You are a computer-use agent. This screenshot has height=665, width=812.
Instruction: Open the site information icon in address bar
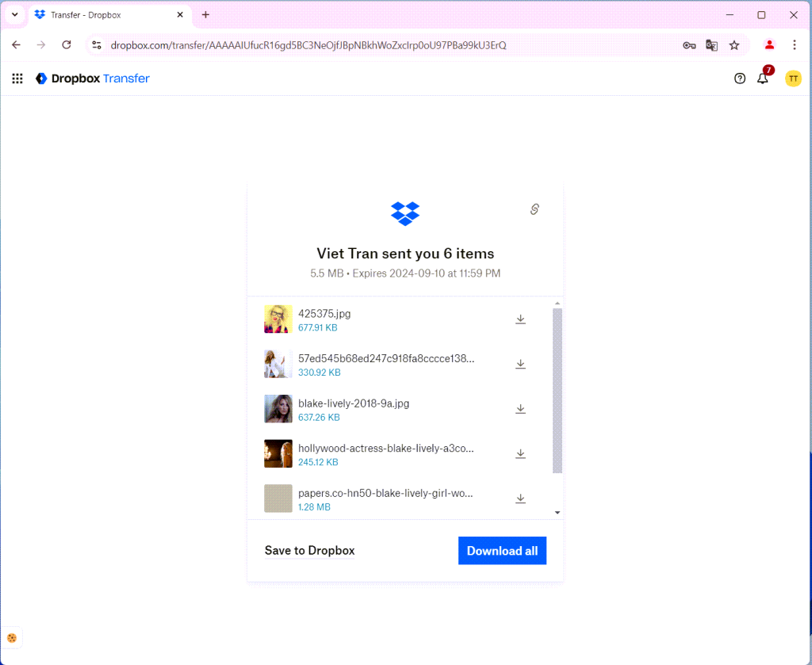[x=96, y=45]
